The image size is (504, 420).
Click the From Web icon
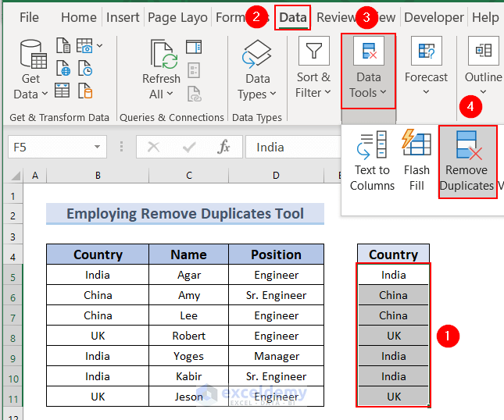point(63,68)
